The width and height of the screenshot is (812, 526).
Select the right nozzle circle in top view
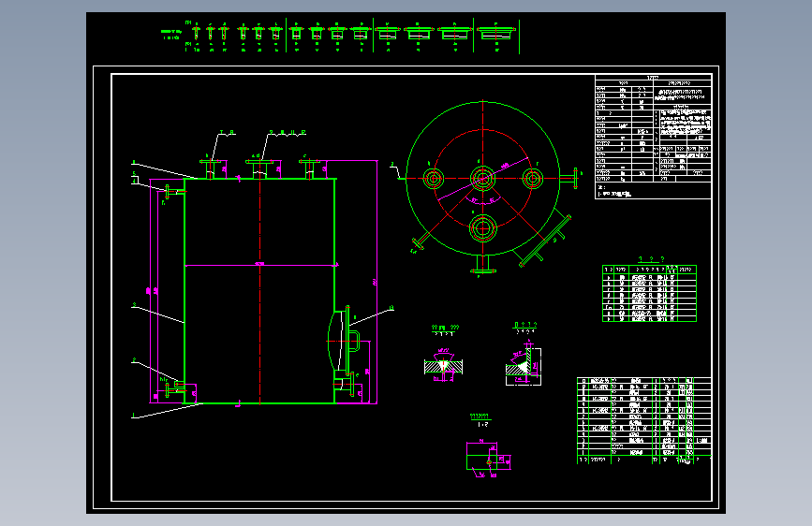(x=532, y=179)
